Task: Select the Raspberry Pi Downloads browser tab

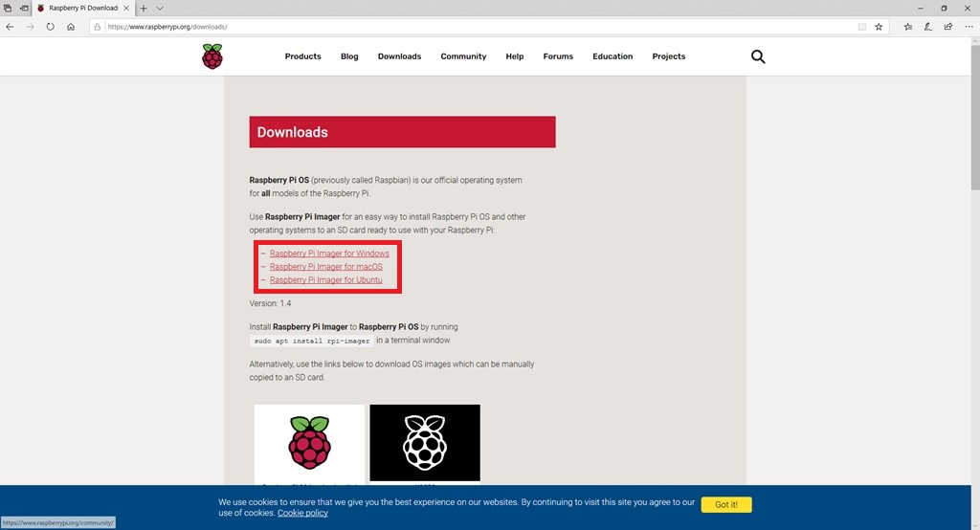Action: [83, 8]
